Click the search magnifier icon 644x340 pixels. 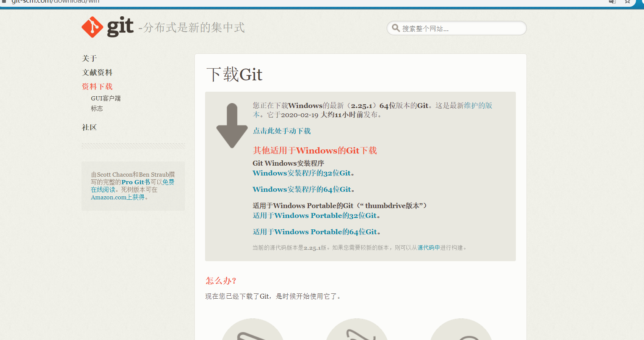click(396, 28)
